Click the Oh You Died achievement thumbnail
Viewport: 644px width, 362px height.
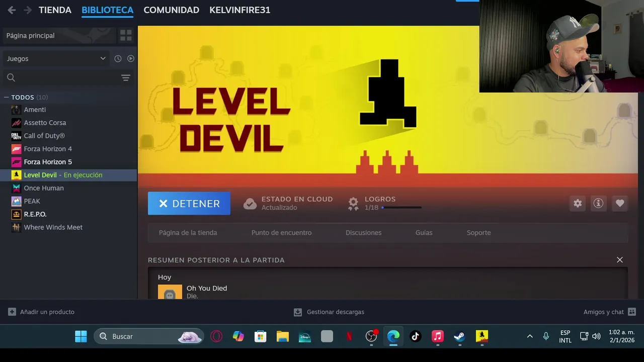pyautogui.click(x=170, y=292)
